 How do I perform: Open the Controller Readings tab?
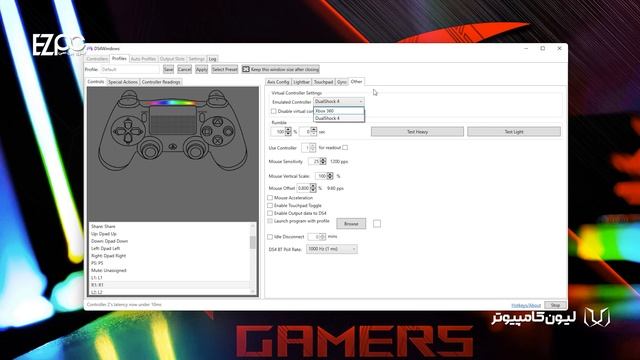161,82
